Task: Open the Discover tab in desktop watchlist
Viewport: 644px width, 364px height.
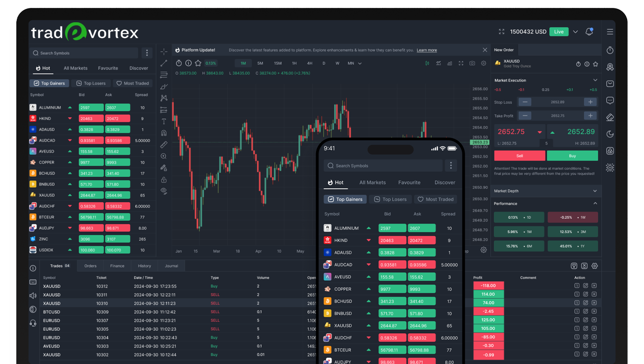Action: point(139,68)
